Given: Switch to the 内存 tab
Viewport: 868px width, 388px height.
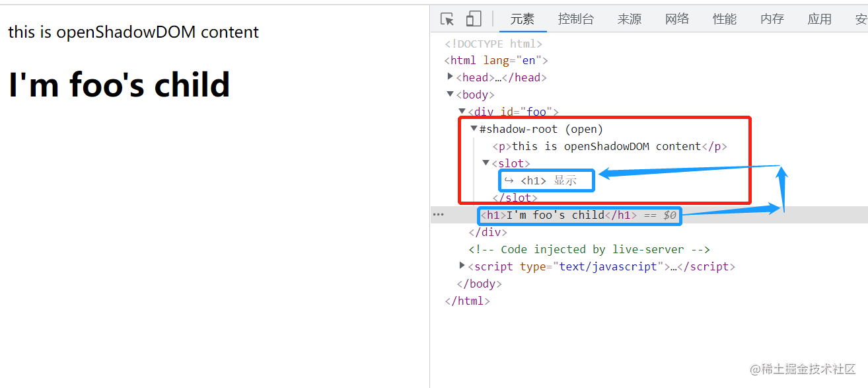Looking at the screenshot, I should pyautogui.click(x=772, y=19).
